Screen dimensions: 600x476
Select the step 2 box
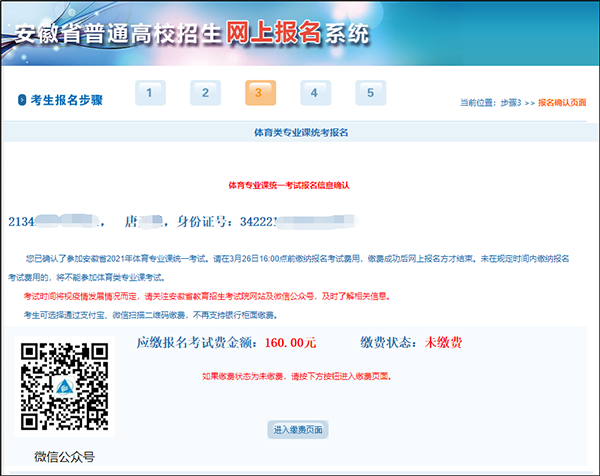(x=204, y=93)
